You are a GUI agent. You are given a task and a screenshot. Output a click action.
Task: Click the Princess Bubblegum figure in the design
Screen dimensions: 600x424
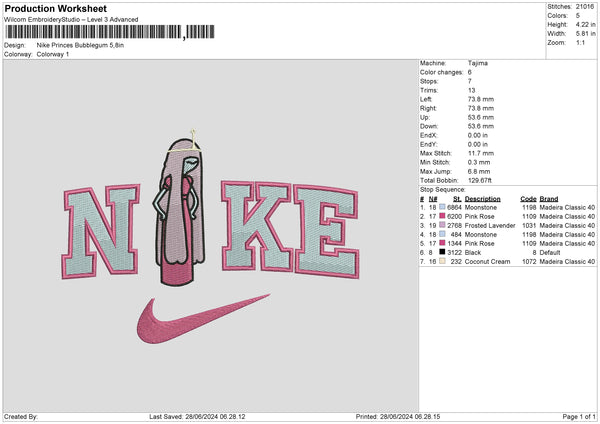(x=179, y=207)
